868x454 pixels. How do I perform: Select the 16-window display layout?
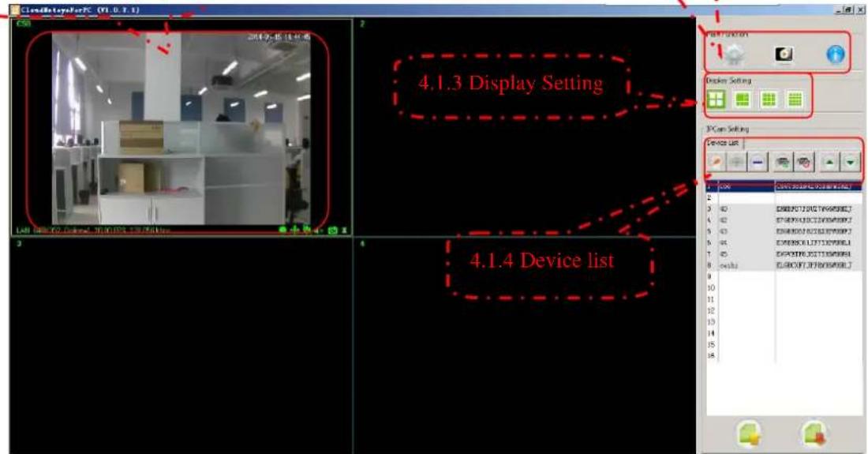(795, 99)
